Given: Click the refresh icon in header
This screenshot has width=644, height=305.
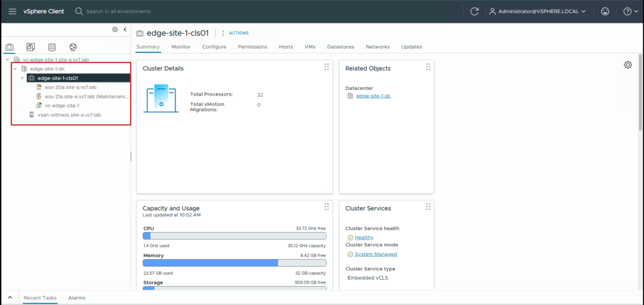Looking at the screenshot, I should pyautogui.click(x=474, y=11).
